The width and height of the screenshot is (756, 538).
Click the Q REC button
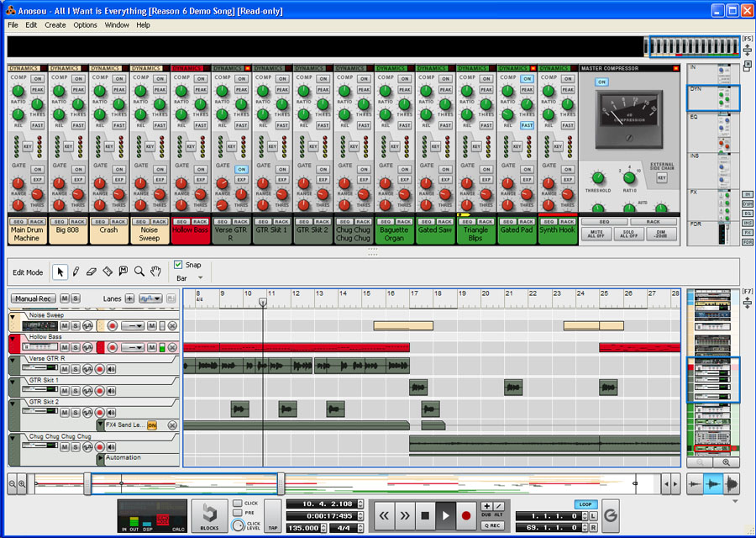(492, 525)
